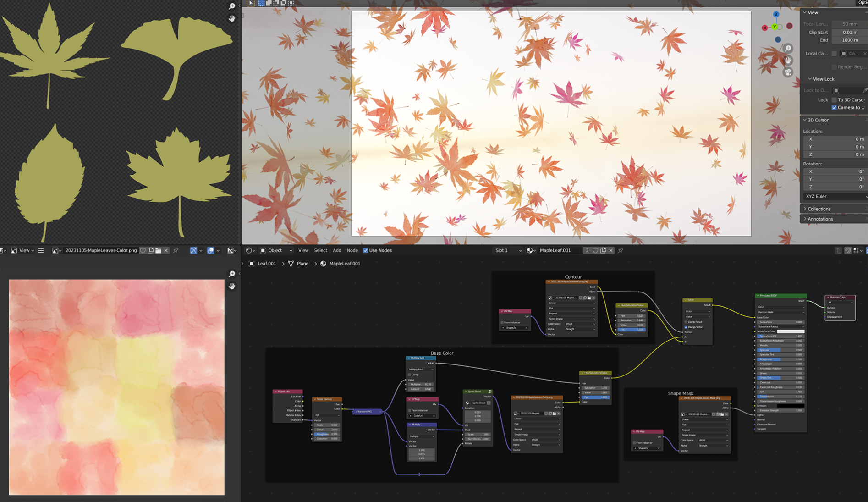Screen dimensions: 868x502
Task: Open the Select menu in node editor
Action: [x=320, y=250]
